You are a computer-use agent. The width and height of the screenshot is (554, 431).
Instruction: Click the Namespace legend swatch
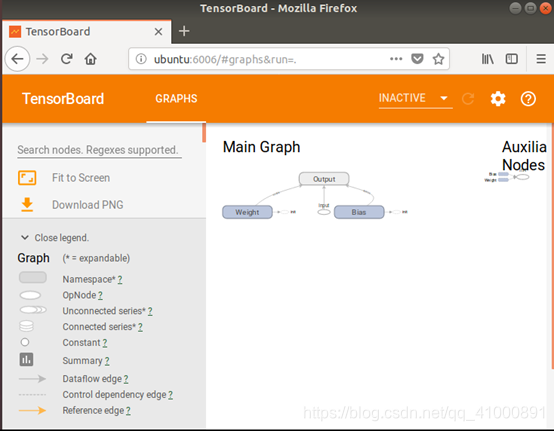(x=33, y=278)
